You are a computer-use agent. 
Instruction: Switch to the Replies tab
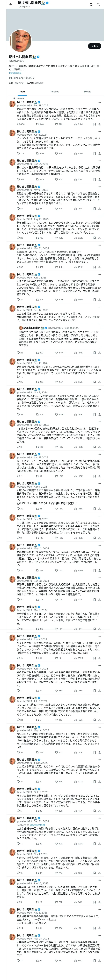55,91
